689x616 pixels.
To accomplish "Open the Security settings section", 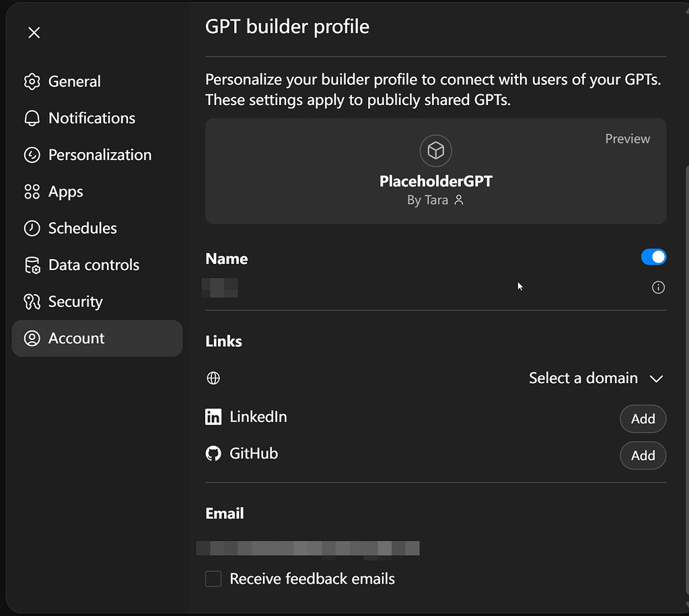I will 97,302.
